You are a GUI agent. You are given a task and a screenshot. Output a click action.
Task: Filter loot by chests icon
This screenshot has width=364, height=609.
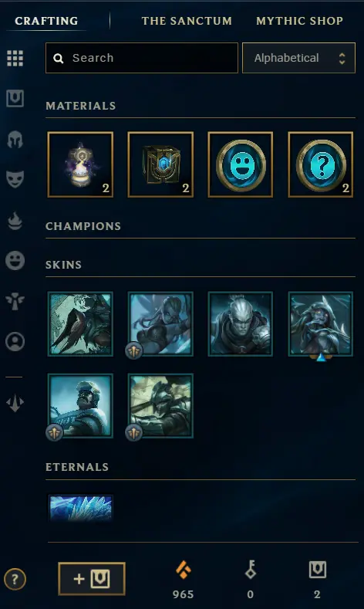point(15,99)
